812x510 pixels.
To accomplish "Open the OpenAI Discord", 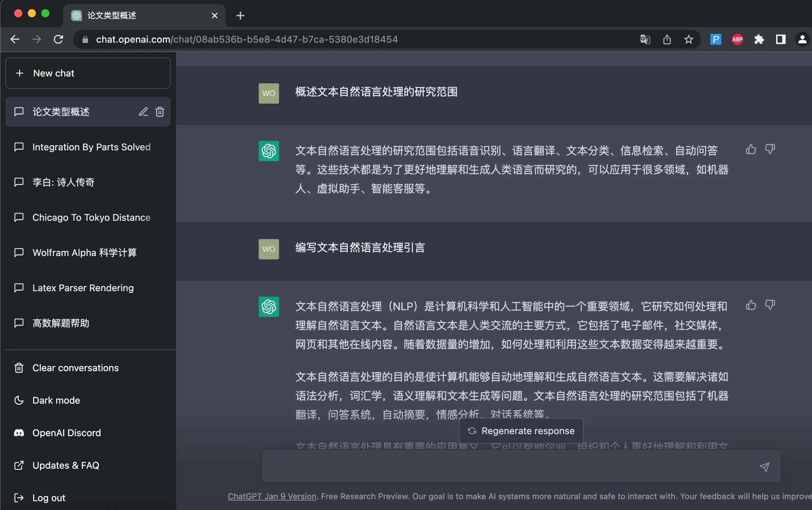I will tap(66, 433).
